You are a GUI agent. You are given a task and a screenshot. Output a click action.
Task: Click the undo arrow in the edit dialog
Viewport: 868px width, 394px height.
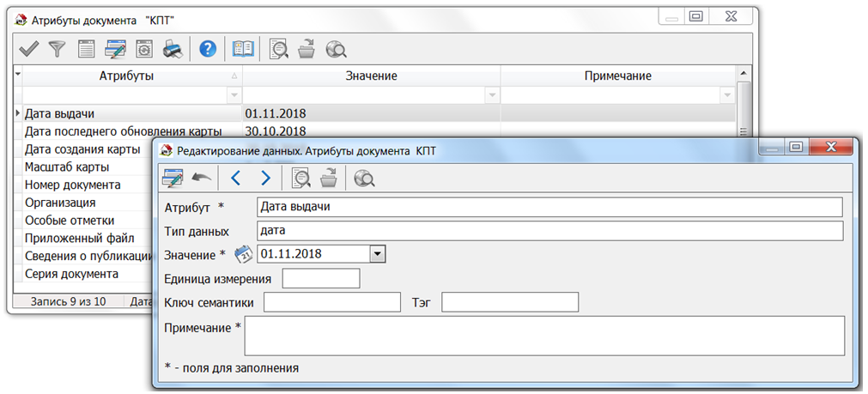point(201,178)
